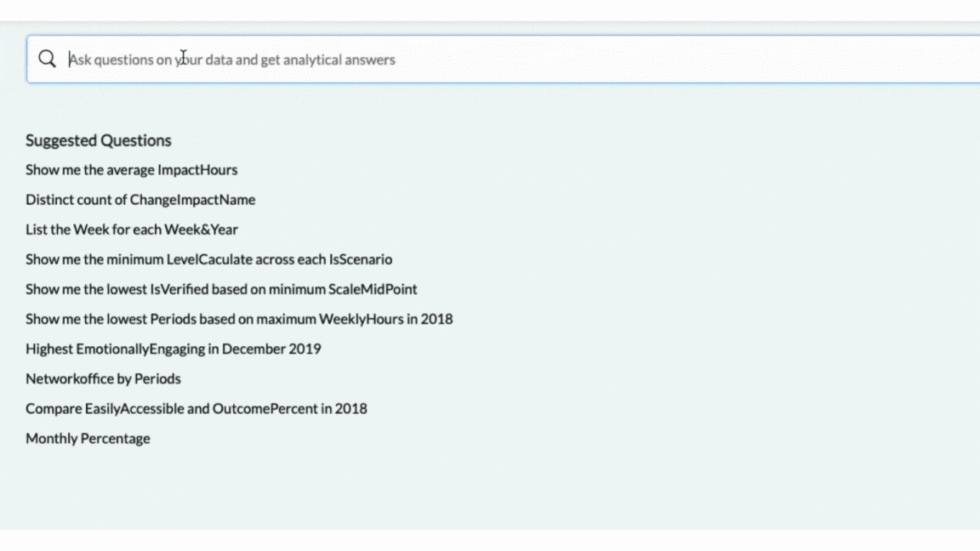Click the word 'ImpactHours' in the first suggestion
Screen dimensions: 980x551
pos(197,169)
